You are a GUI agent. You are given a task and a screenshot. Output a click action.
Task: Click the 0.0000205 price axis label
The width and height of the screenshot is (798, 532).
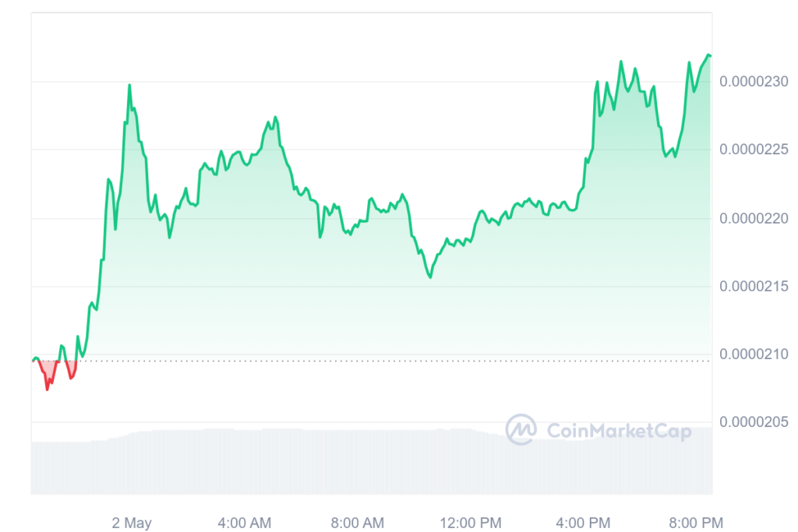[754, 422]
